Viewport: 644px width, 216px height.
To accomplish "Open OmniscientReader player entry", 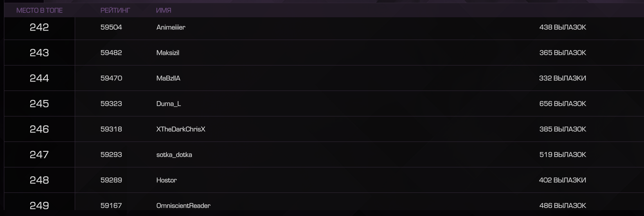I will pos(183,206).
